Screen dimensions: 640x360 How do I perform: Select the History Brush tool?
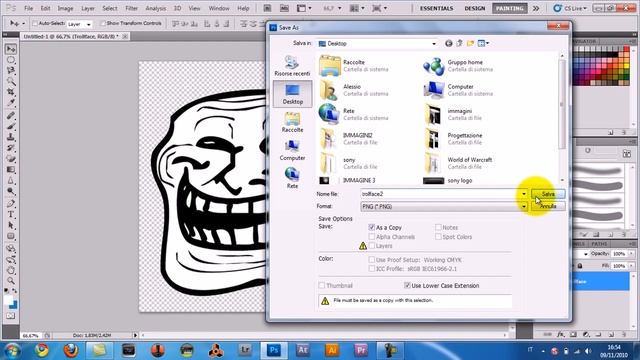pyautogui.click(x=11, y=148)
